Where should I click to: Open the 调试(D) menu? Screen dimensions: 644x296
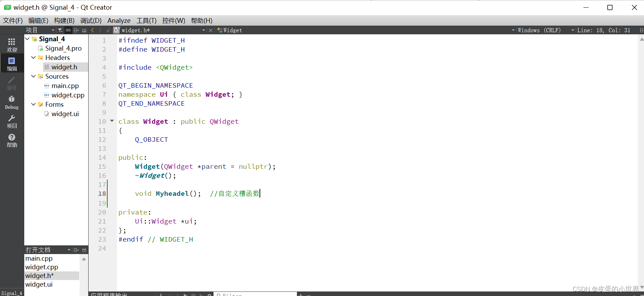pyautogui.click(x=91, y=20)
